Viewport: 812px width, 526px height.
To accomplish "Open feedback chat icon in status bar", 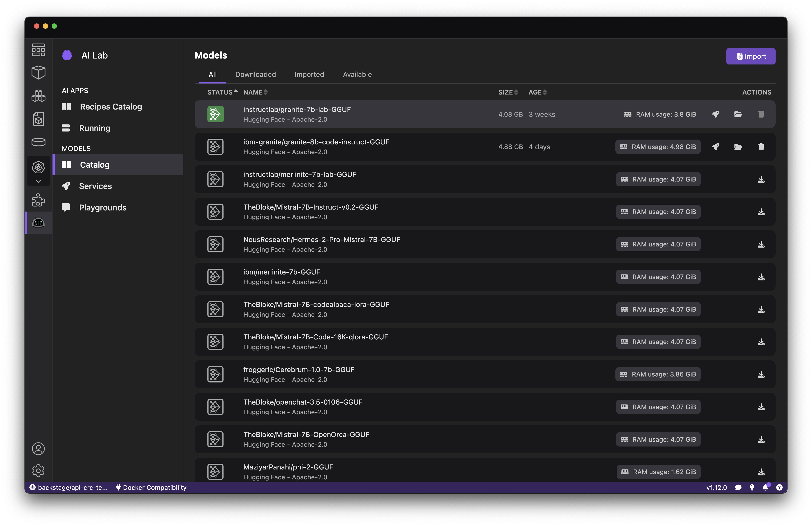I will coord(738,487).
